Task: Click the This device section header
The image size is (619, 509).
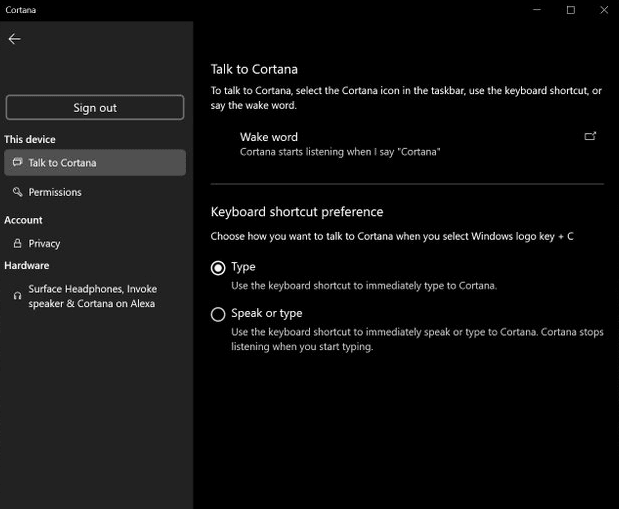Action: click(x=30, y=139)
